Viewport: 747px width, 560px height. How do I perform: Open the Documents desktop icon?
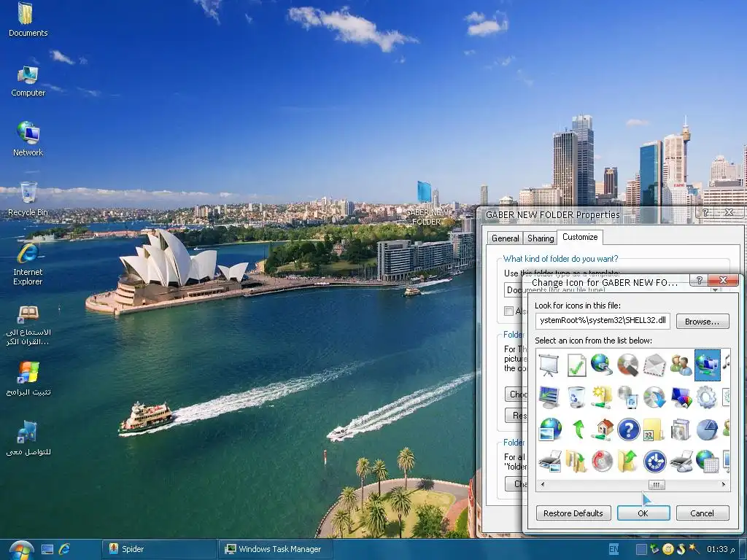point(28,20)
